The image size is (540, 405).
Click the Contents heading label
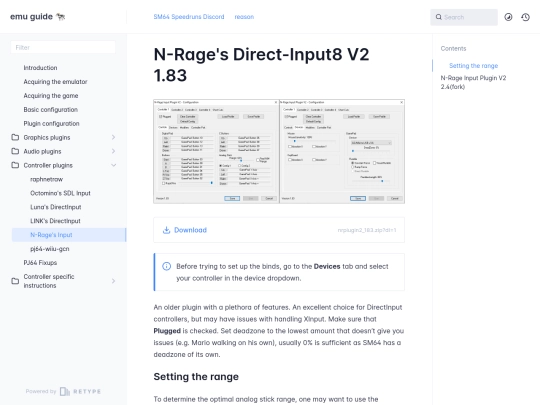pyautogui.click(x=453, y=49)
